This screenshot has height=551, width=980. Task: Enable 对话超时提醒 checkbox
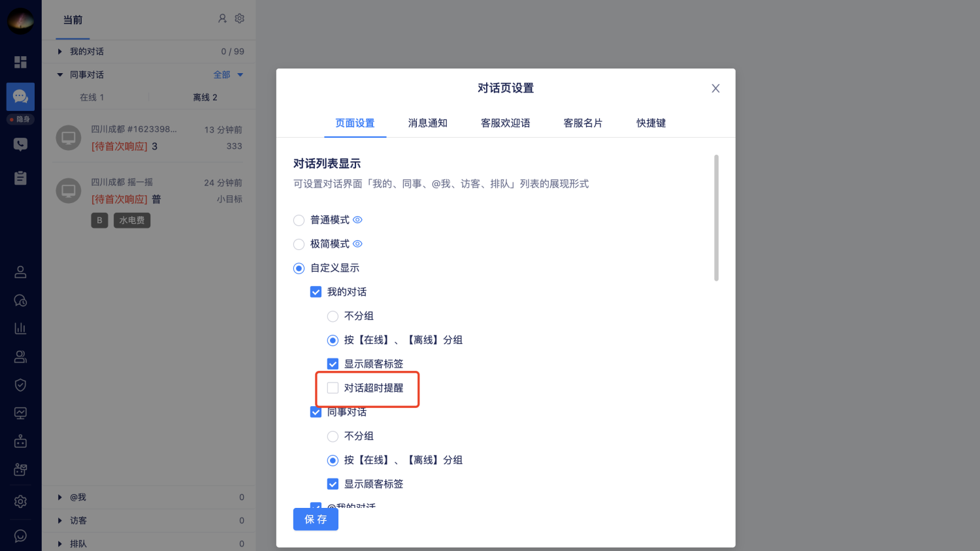point(333,388)
